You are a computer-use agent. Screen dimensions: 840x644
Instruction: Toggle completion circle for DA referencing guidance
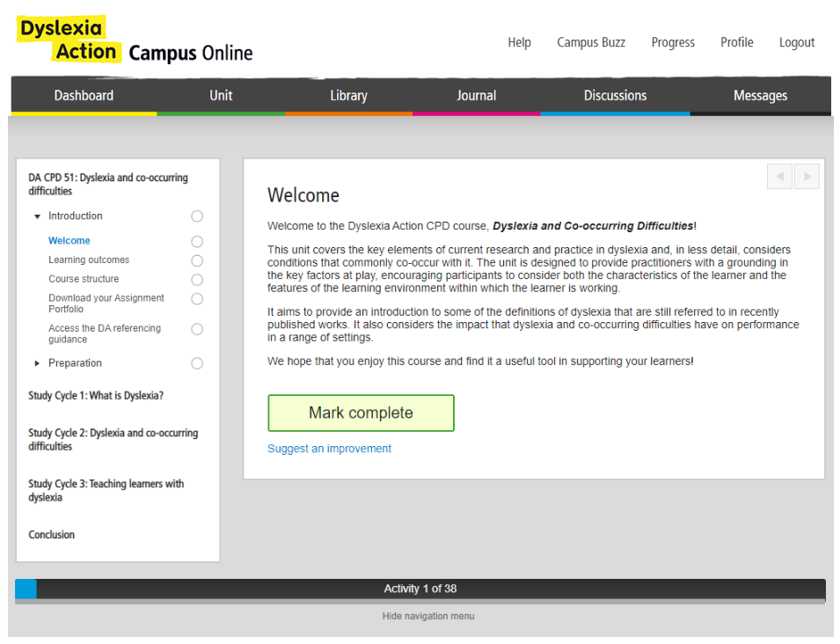coord(197,330)
